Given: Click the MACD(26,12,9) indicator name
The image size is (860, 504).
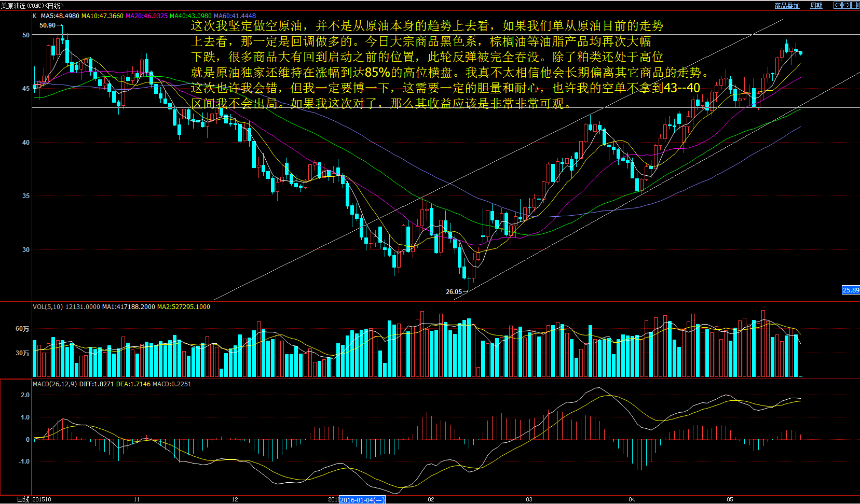Looking at the screenshot, I should [54, 384].
